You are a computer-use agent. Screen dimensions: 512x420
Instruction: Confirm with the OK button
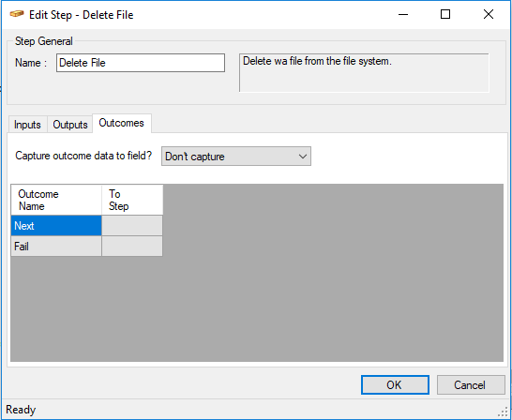pos(395,384)
